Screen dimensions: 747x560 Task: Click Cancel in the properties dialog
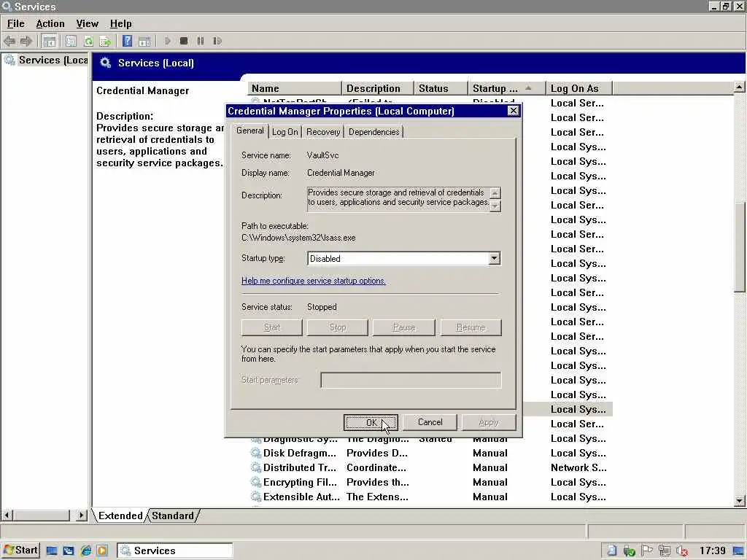pyautogui.click(x=430, y=422)
